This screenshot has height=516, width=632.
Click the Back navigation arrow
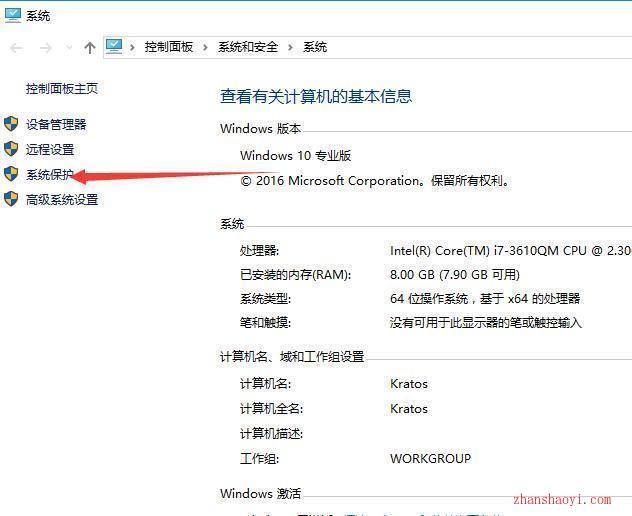pos(16,48)
